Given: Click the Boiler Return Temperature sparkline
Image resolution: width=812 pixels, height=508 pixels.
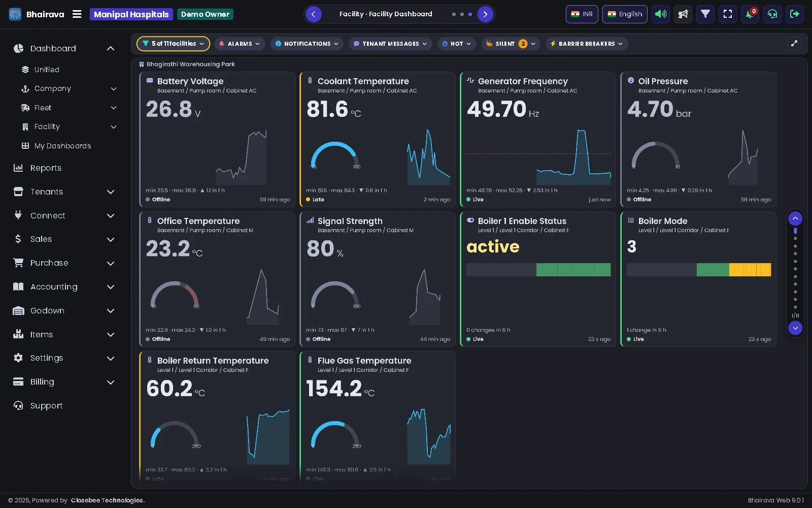Looking at the screenshot, I should [x=268, y=437].
